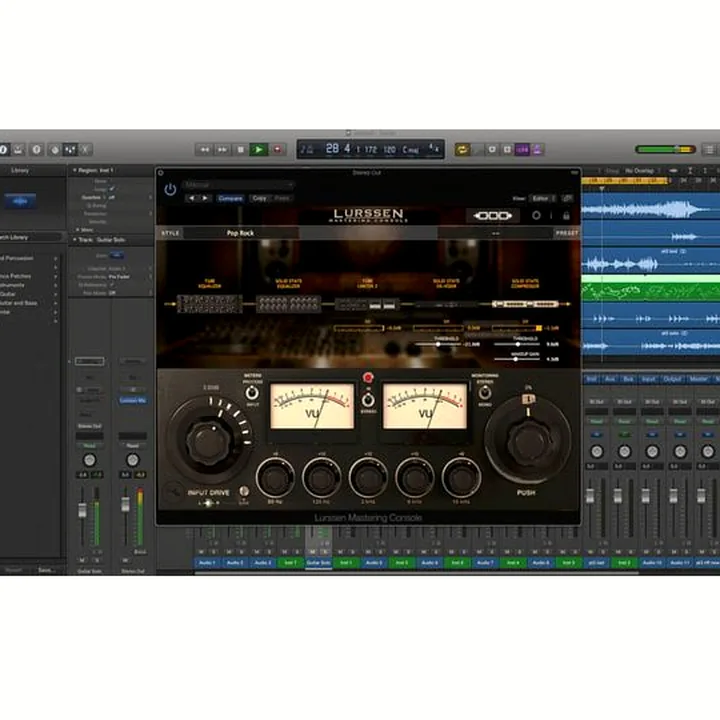Select the Solid State Compressor unit
The height and width of the screenshot is (720, 720).
pyautogui.click(x=525, y=304)
